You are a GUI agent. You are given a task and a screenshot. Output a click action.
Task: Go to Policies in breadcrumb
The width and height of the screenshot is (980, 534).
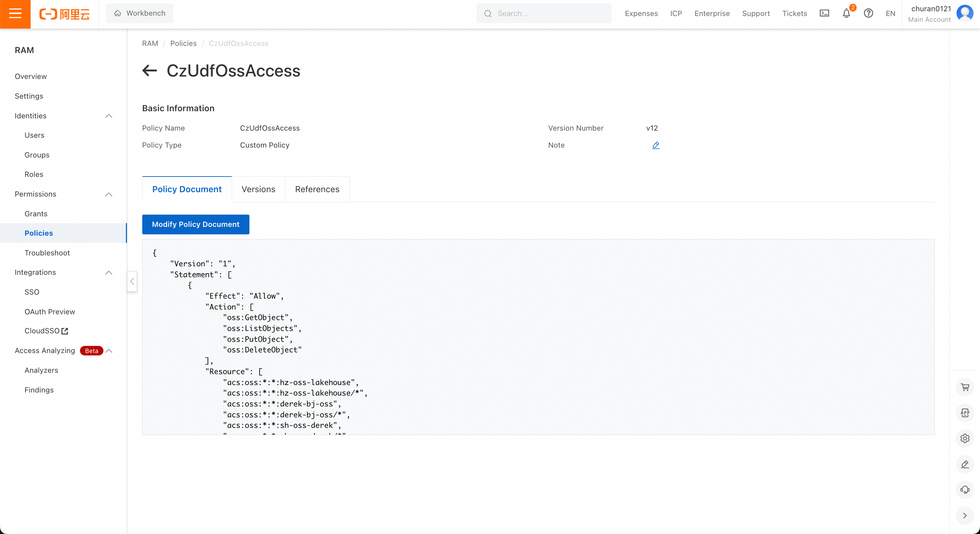click(x=183, y=43)
